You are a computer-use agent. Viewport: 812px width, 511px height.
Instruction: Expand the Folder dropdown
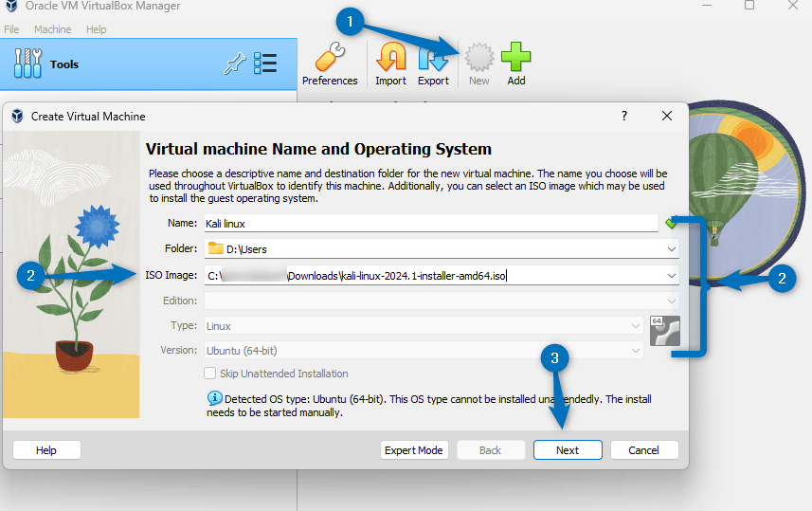(671, 249)
